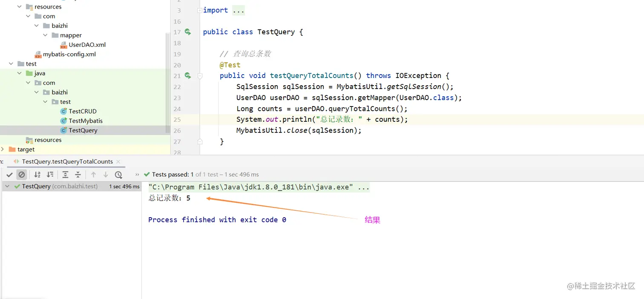Sort test results alphabetically

point(37,175)
